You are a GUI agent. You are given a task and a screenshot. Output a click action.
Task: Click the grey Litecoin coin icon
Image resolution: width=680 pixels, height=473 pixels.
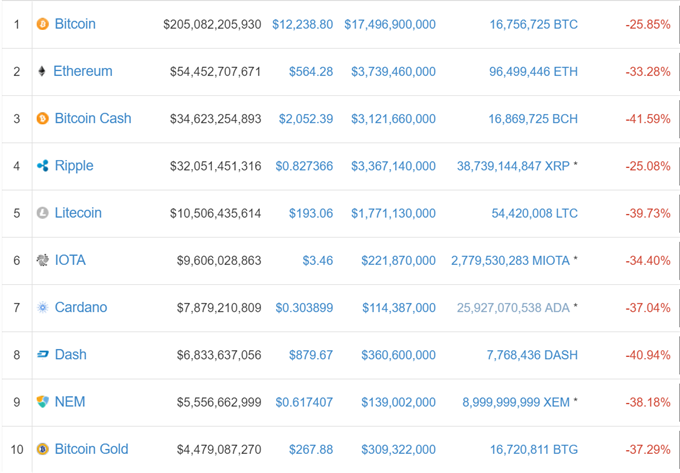pos(42,213)
